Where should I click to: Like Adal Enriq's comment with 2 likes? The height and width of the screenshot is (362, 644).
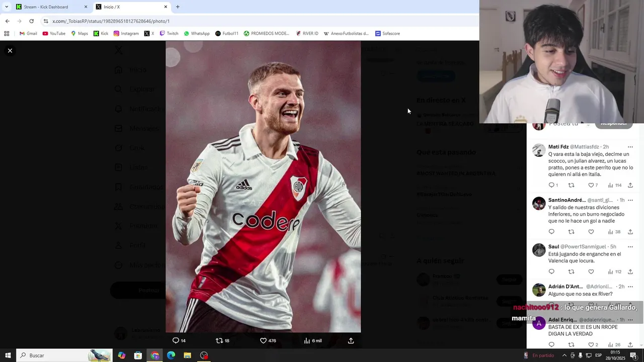tap(593, 345)
